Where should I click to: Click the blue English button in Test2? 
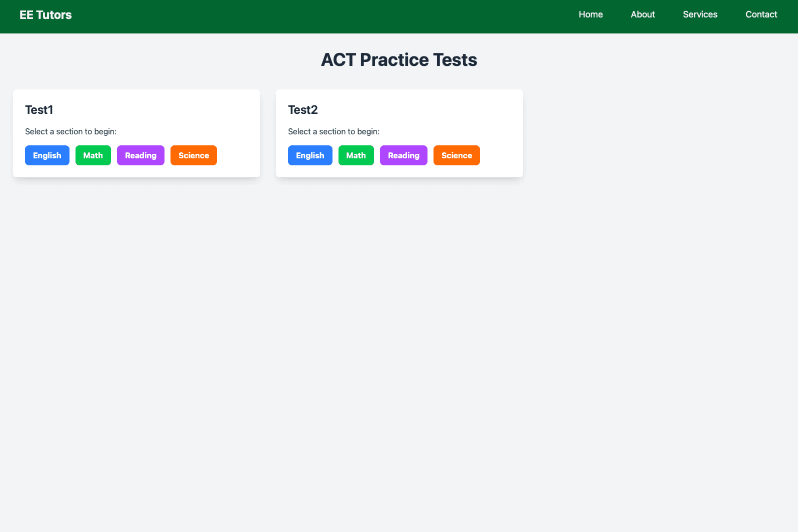pos(310,155)
